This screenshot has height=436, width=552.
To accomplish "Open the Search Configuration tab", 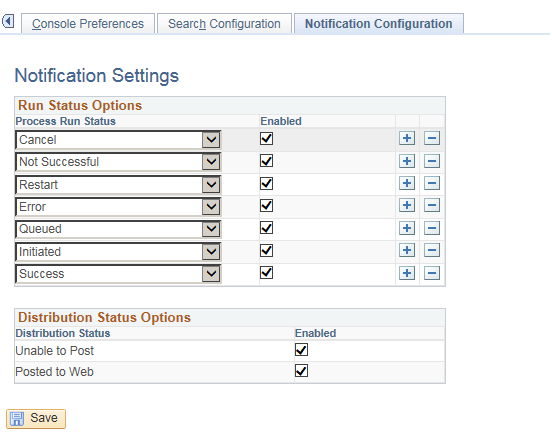I will (x=224, y=24).
